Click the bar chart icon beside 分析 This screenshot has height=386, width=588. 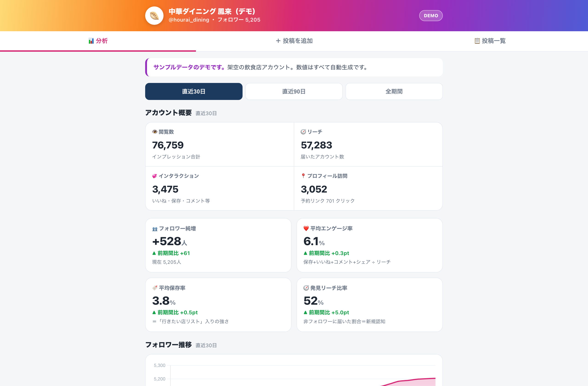click(x=91, y=41)
